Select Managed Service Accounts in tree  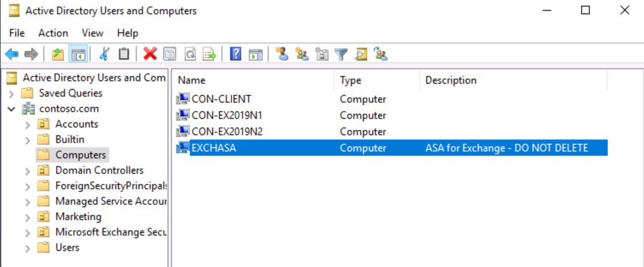click(111, 201)
